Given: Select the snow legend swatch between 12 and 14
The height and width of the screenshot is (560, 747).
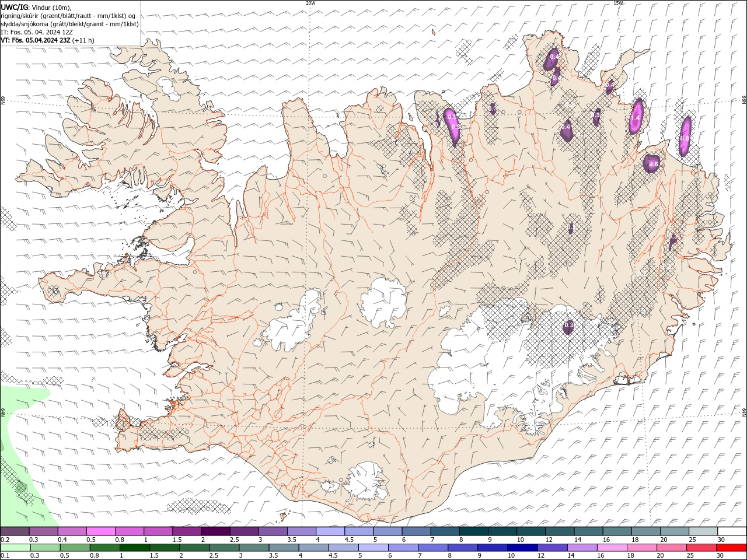Looking at the screenshot, I should click(x=560, y=531).
